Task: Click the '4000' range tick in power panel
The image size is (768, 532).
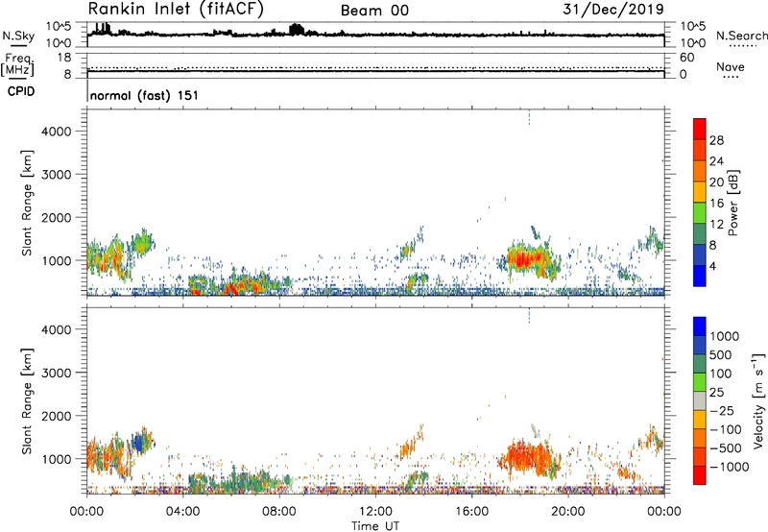Action: point(57,132)
